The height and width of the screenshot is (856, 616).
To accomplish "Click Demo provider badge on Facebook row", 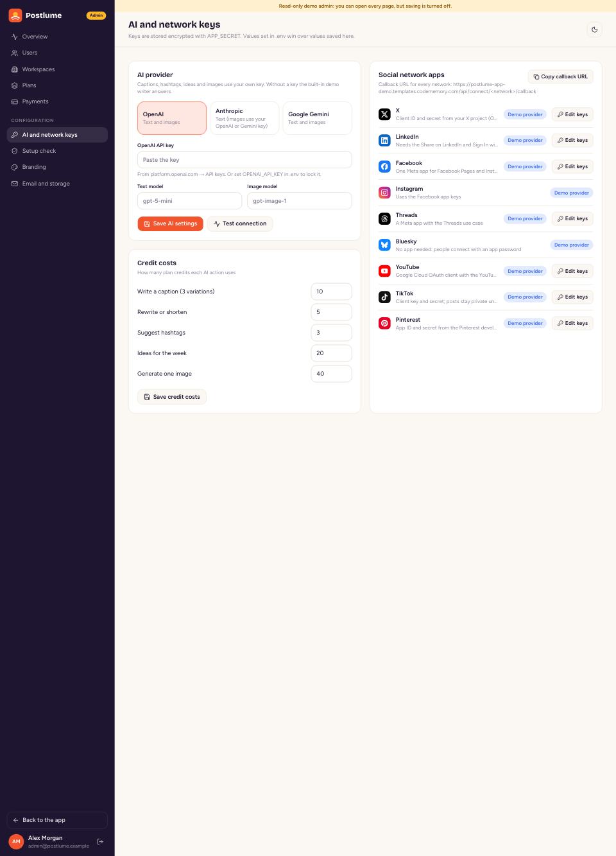I will coord(525,166).
